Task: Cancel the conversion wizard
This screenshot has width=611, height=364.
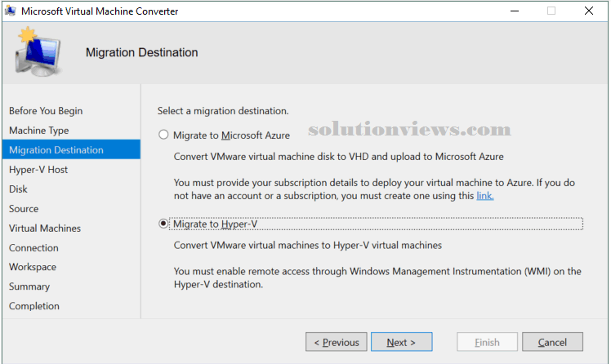Action: 552,342
